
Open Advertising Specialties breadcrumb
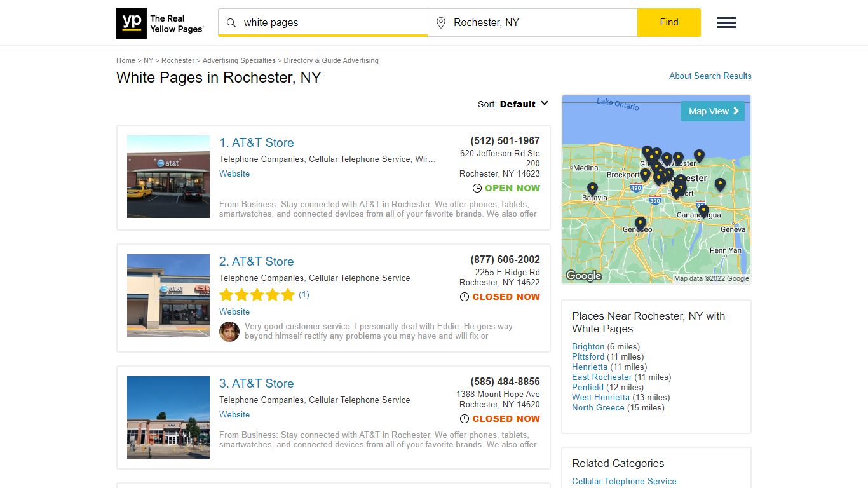click(239, 61)
